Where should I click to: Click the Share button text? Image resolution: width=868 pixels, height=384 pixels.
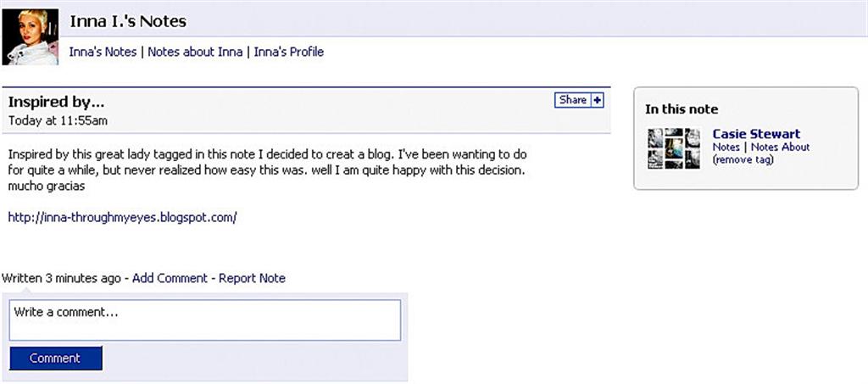click(x=573, y=100)
